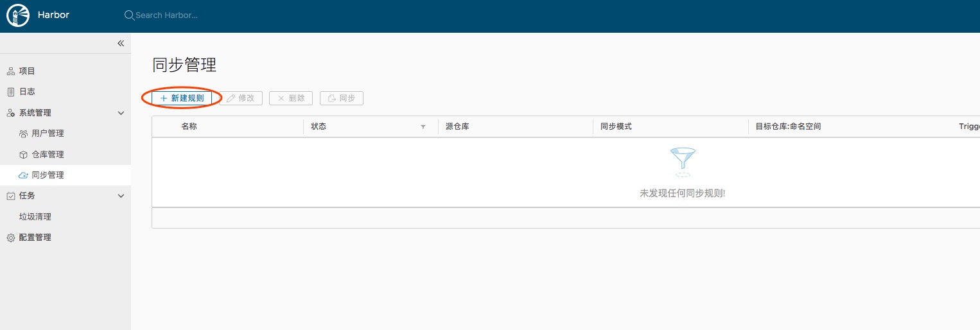Collapse sidebar with double-chevron icon
Screen dimensions: 980x330
[120, 43]
